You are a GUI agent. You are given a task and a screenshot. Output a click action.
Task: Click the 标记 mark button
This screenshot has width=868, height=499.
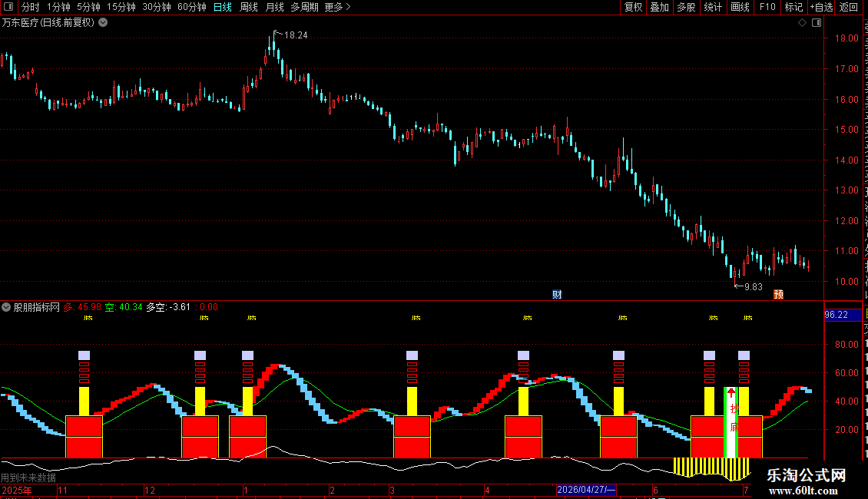(793, 7)
